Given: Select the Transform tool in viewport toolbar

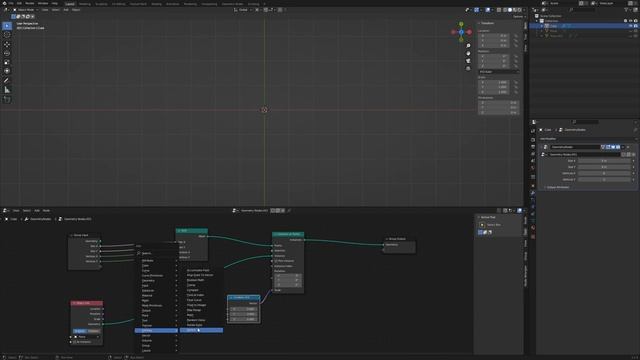Looking at the screenshot, I should point(7,71).
